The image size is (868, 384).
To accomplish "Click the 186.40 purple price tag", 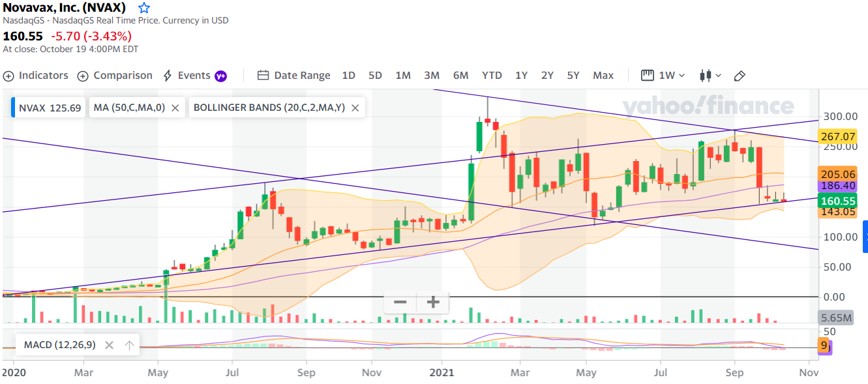I will click(x=838, y=186).
